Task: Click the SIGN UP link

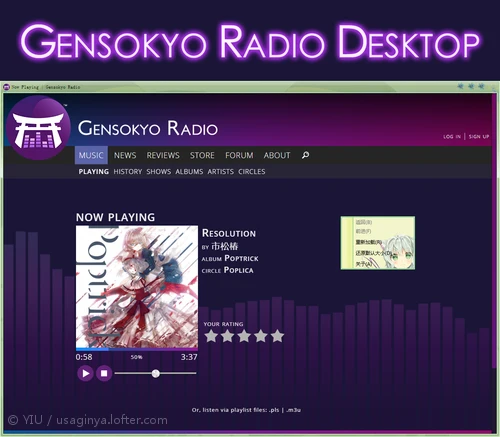Action: point(479,137)
